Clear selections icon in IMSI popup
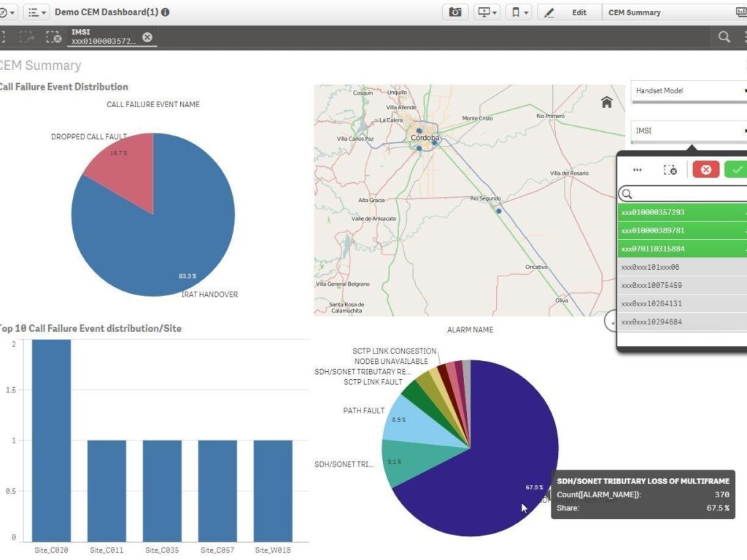Screen dimensions: 747x560 (670, 170)
